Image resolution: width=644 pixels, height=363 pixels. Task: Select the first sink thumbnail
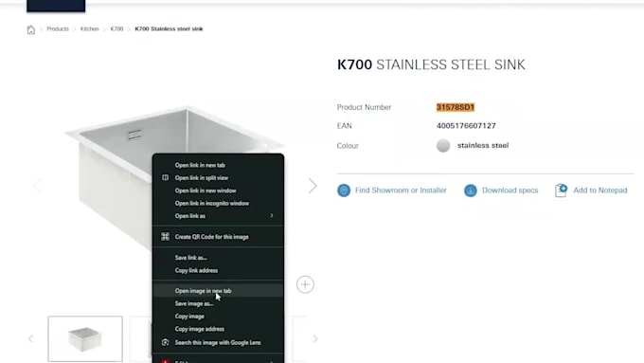coord(85,338)
